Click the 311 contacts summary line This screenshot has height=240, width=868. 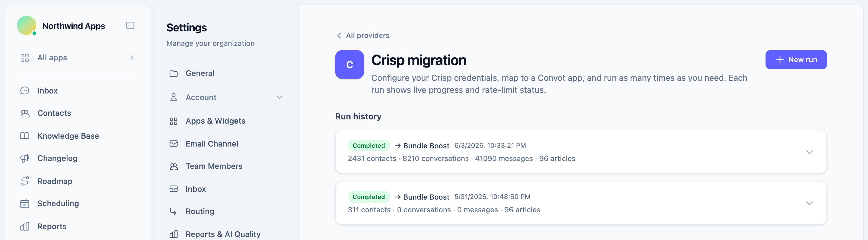pyautogui.click(x=444, y=210)
